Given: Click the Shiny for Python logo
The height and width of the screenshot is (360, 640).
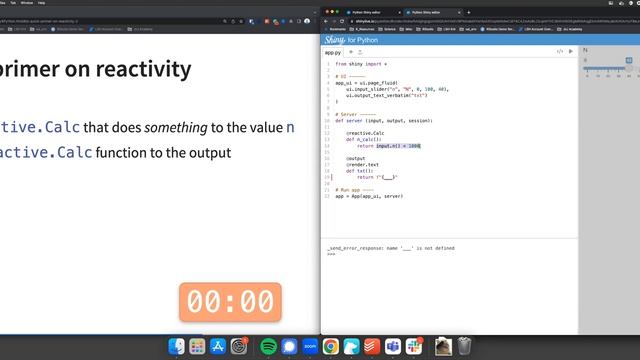Looking at the screenshot, I should pyautogui.click(x=351, y=40).
